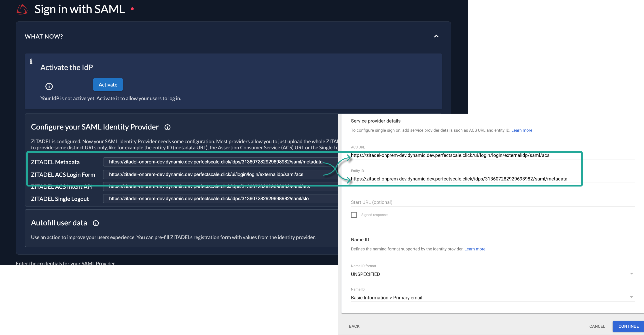Screen dimensions: 644x335
Task: Click the CANCEL button
Action: click(597, 326)
